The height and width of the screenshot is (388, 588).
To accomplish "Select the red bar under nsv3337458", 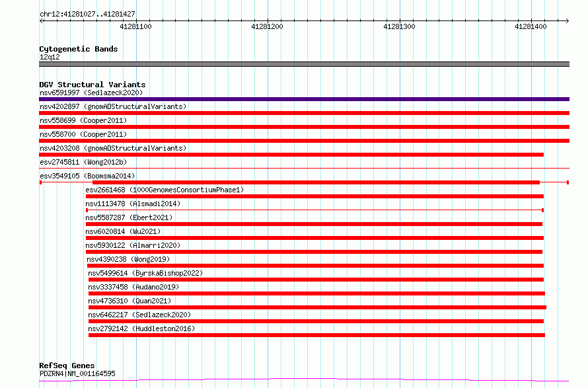I will coord(316,293).
